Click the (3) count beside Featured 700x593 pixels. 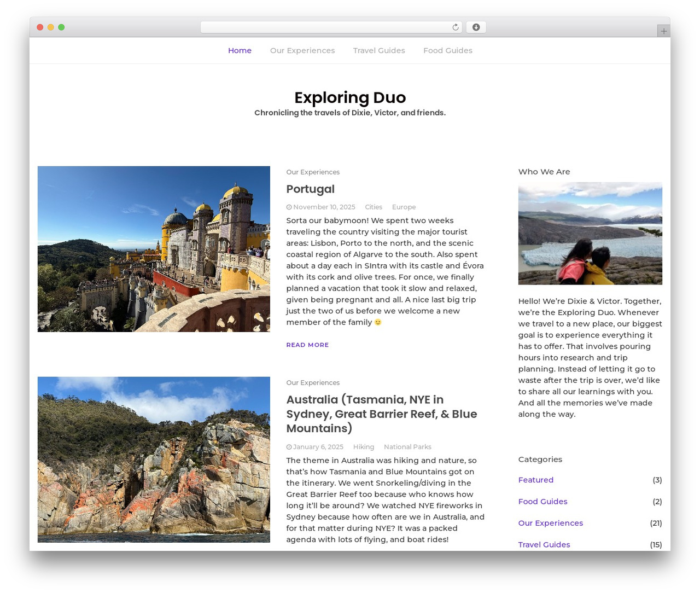pyautogui.click(x=657, y=480)
